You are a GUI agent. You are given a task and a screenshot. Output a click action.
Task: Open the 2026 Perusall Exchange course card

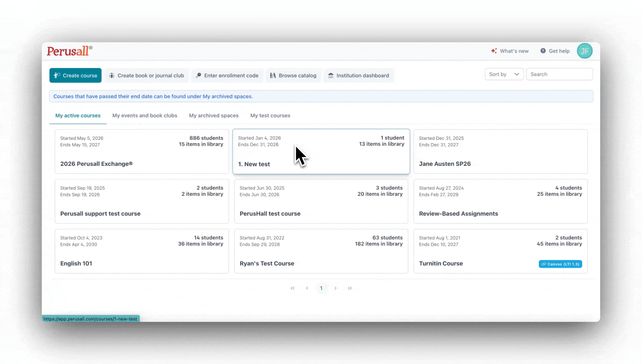pyautogui.click(x=142, y=151)
